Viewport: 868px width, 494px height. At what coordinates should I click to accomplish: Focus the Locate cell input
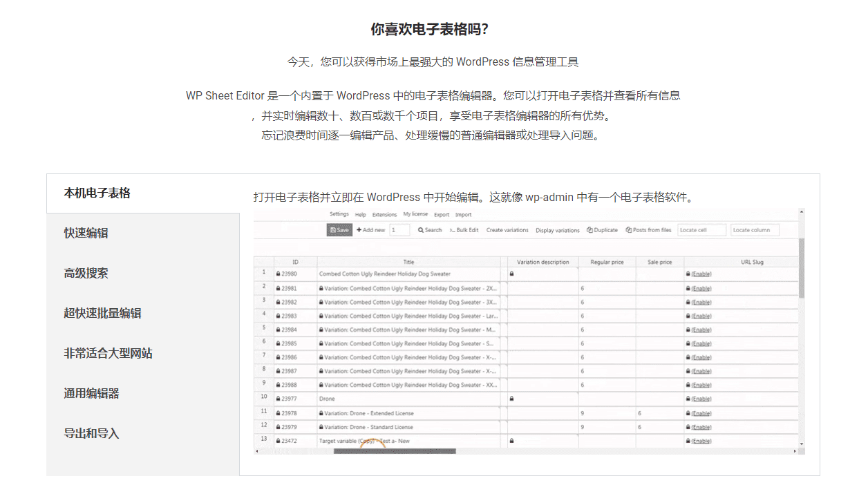point(701,230)
